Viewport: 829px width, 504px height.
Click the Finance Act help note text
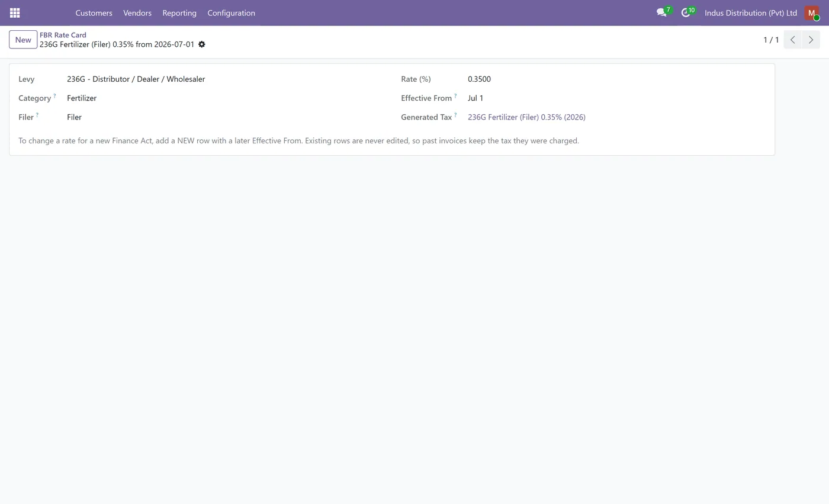pyautogui.click(x=298, y=141)
